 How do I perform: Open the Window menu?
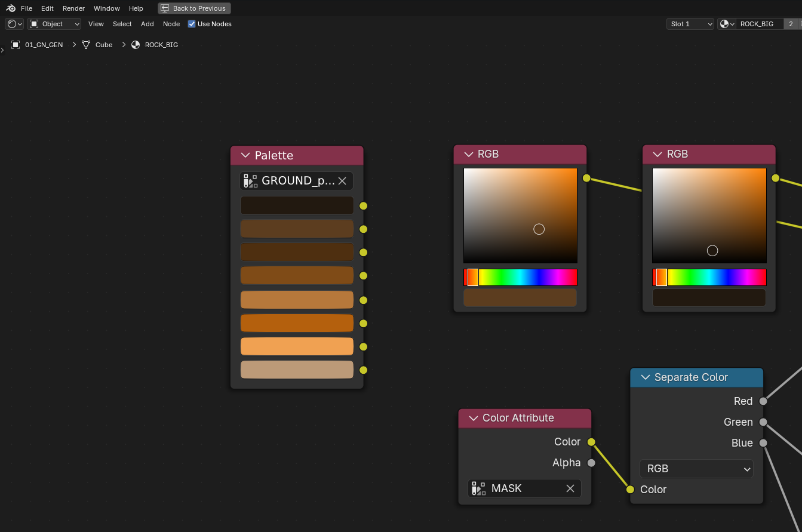click(107, 8)
